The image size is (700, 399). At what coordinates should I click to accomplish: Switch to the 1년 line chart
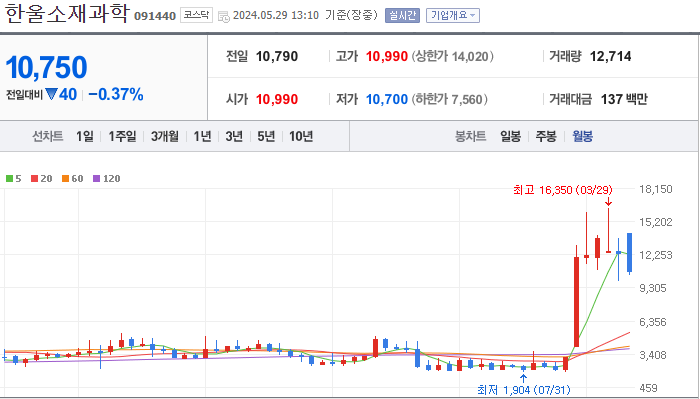pos(202,136)
